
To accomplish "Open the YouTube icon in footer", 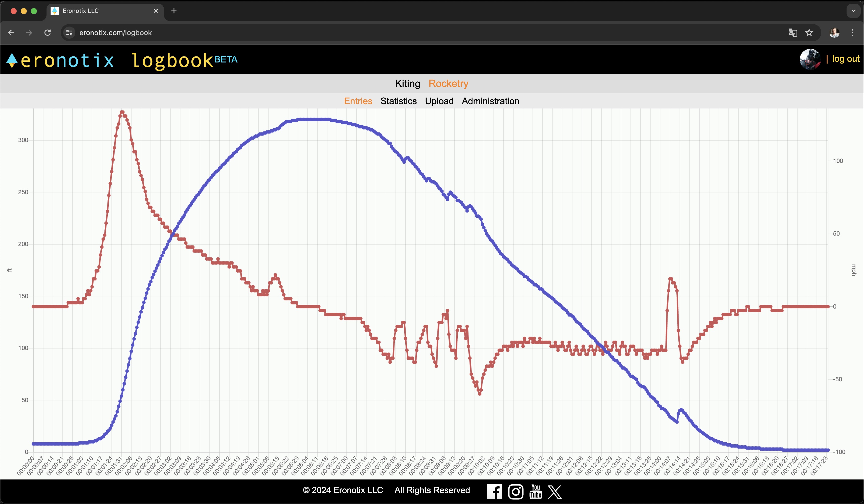I will [x=536, y=491].
